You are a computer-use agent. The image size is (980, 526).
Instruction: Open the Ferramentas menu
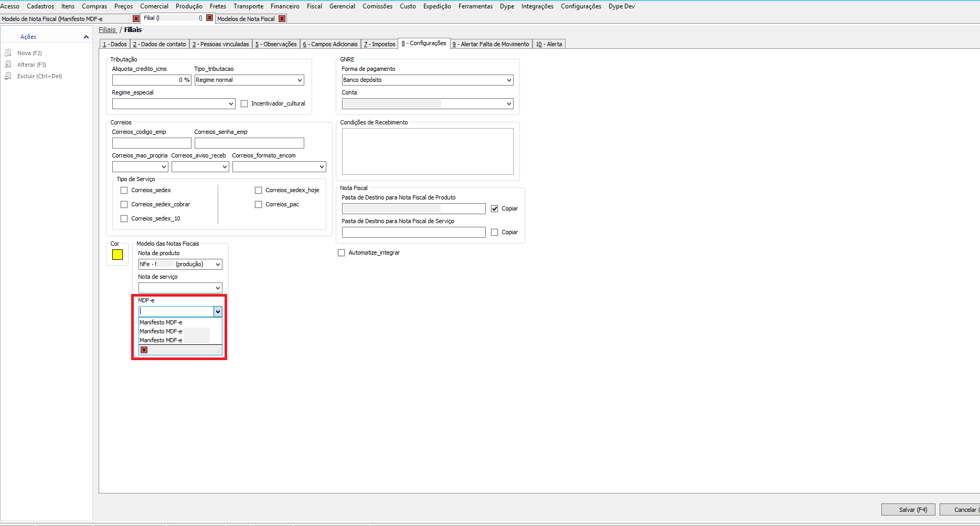[475, 6]
